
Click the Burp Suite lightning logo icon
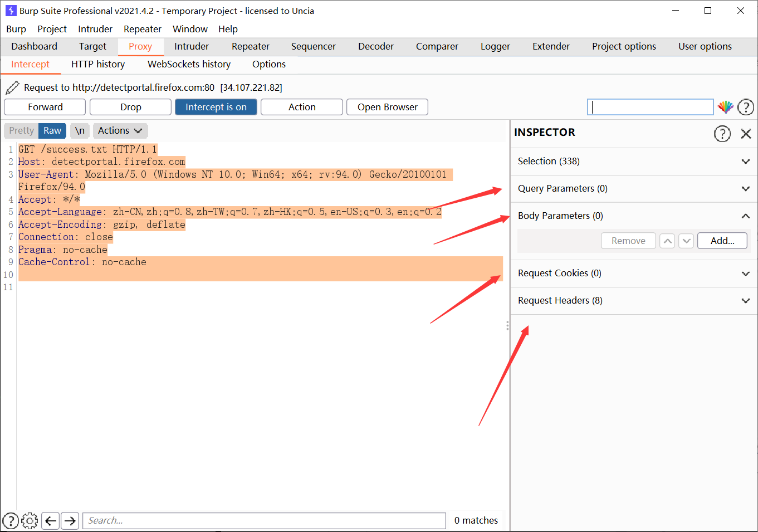[x=11, y=11]
